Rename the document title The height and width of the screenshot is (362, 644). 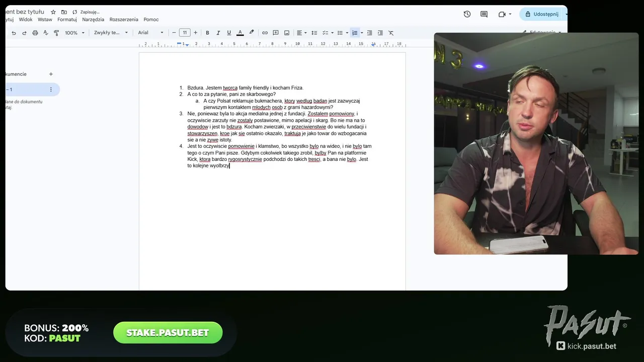(x=25, y=12)
